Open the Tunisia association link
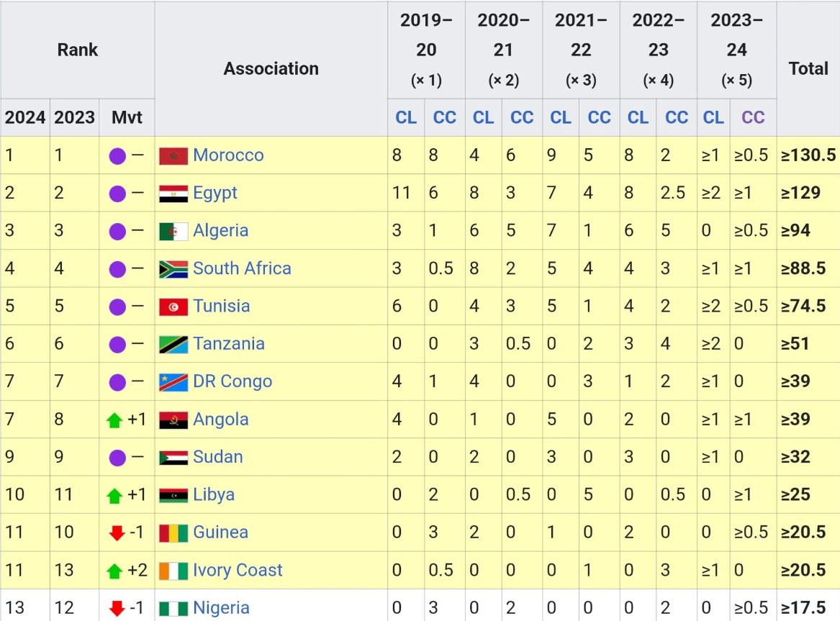Screen dimensions: 840x621 (221, 307)
